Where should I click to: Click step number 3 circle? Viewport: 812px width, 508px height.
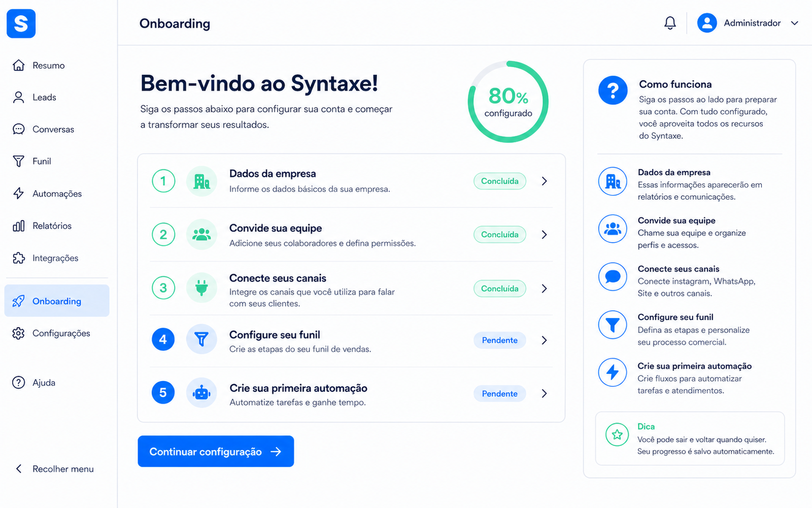click(x=163, y=288)
